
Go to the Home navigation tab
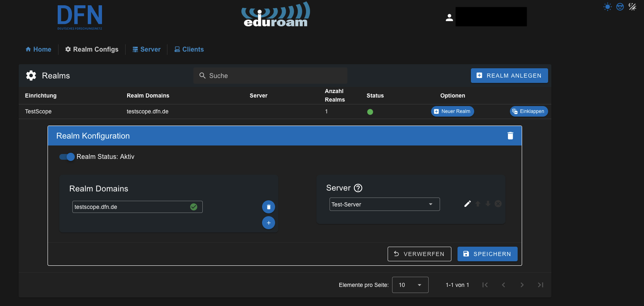pyautogui.click(x=39, y=49)
